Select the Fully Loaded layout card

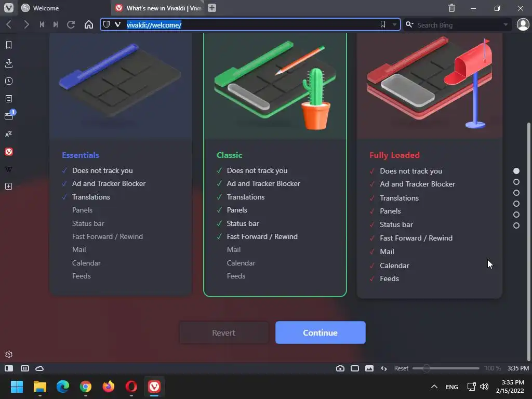click(x=430, y=166)
